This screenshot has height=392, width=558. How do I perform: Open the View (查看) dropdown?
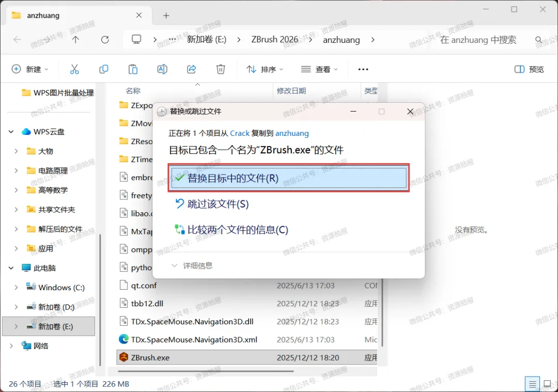(x=319, y=69)
